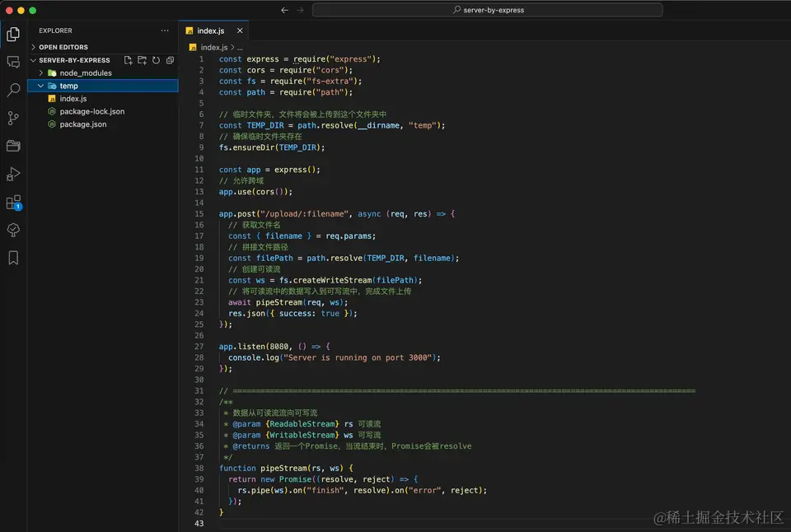Click "/upload/:filename" route string
Image resolution: width=791 pixels, height=532 pixels.
[305, 214]
